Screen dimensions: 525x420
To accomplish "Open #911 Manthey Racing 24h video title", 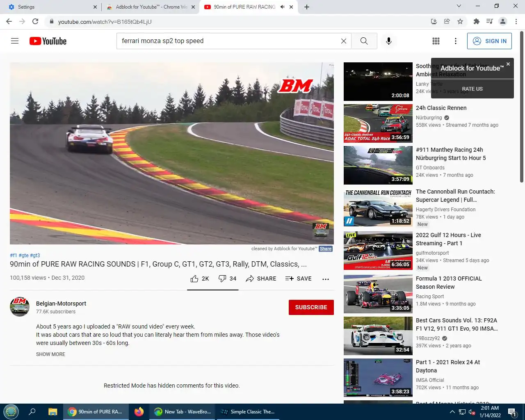I will click(x=451, y=154).
